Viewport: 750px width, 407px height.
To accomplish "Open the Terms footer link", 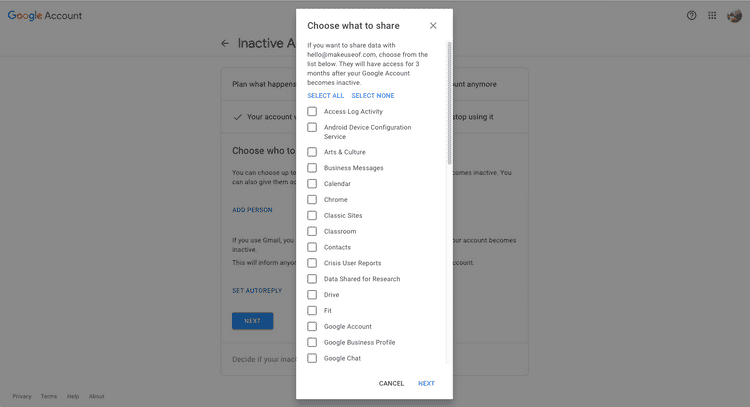I will point(49,397).
